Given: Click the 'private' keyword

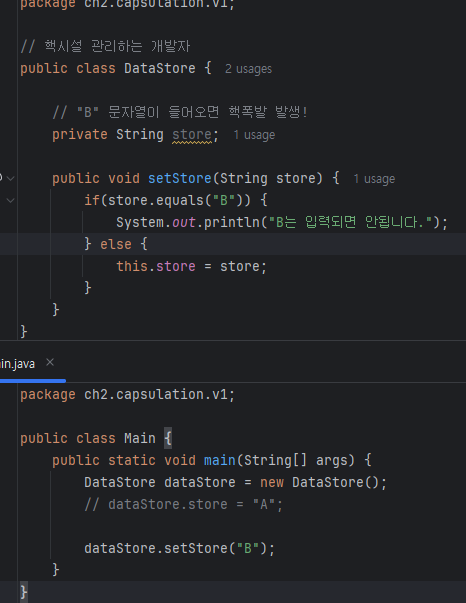Looking at the screenshot, I should pyautogui.click(x=80, y=135).
